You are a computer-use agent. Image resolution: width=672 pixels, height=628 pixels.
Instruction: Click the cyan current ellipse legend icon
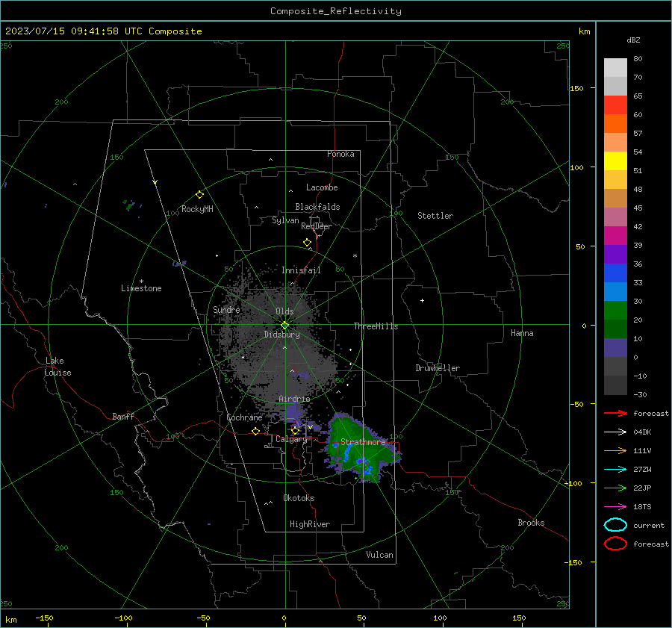615,525
